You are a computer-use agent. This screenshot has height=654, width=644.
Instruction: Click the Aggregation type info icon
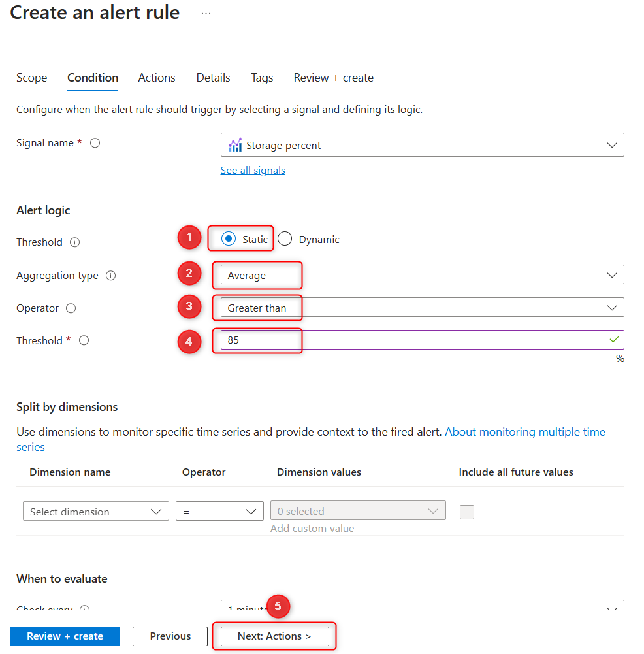pyautogui.click(x=110, y=276)
